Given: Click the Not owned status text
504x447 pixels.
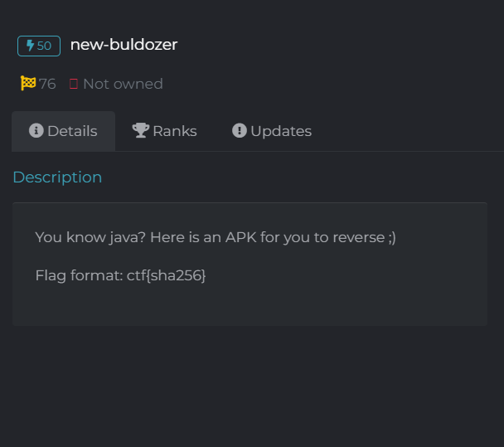Looking at the screenshot, I should tap(124, 84).
